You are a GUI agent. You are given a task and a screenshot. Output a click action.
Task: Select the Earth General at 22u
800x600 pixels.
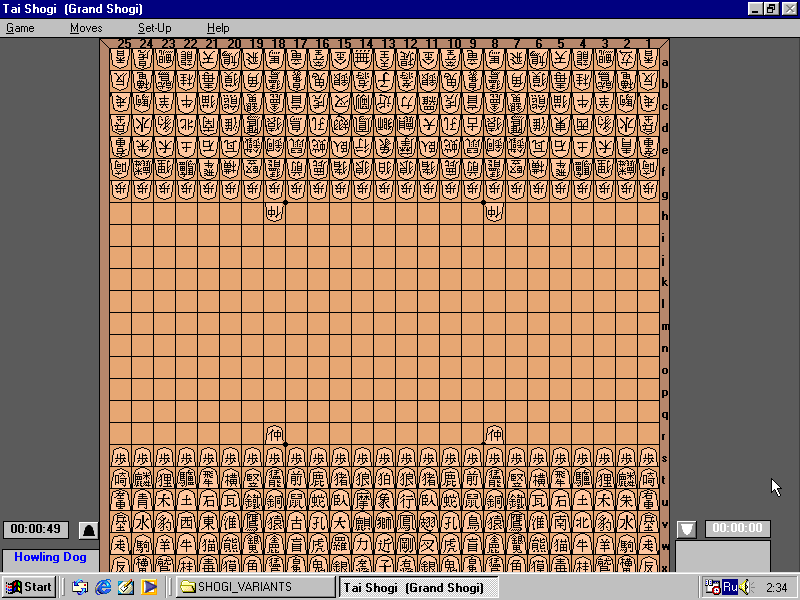tap(187, 501)
